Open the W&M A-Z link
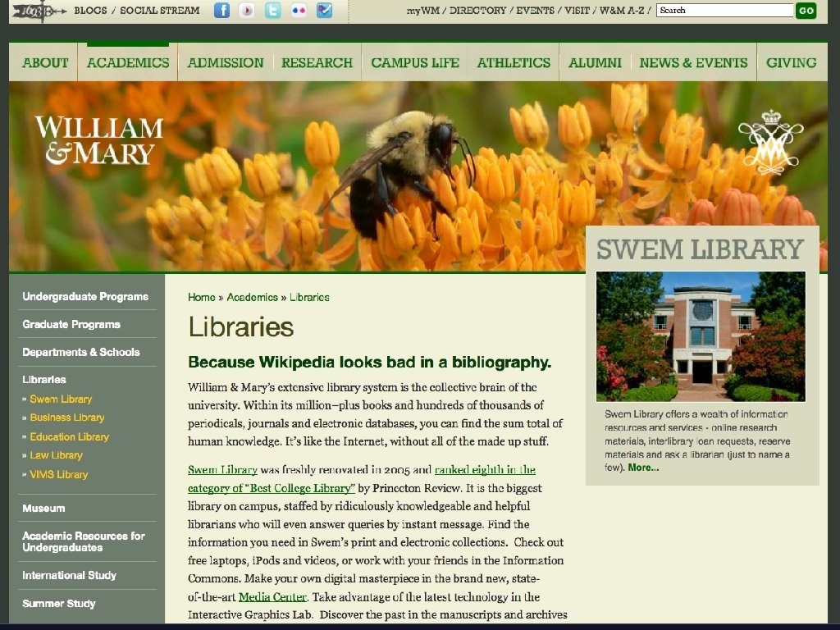The width and height of the screenshot is (840, 630). coord(622,10)
